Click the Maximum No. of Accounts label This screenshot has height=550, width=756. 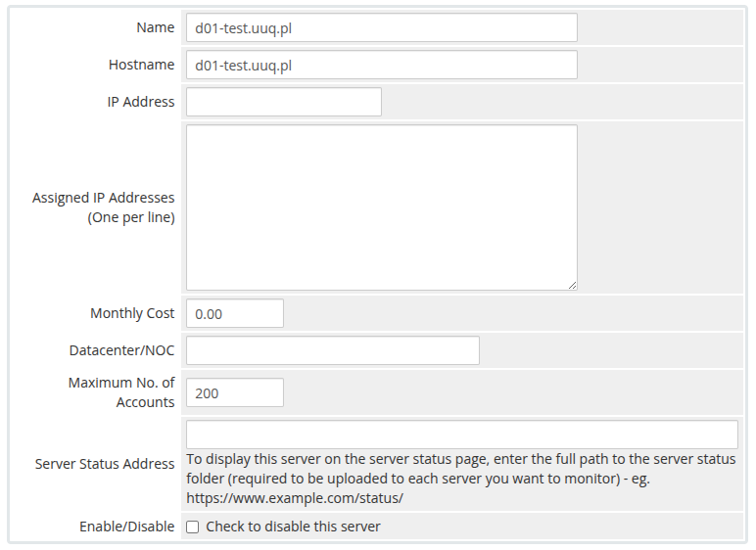[x=121, y=392]
